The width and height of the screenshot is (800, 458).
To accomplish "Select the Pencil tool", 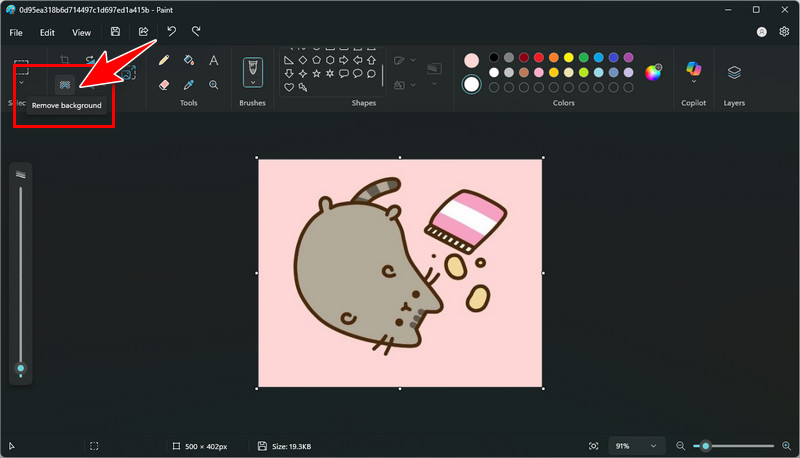I will (164, 60).
